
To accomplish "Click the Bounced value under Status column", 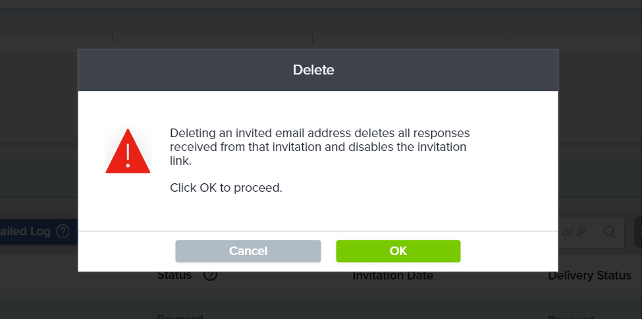I will 180,317.
